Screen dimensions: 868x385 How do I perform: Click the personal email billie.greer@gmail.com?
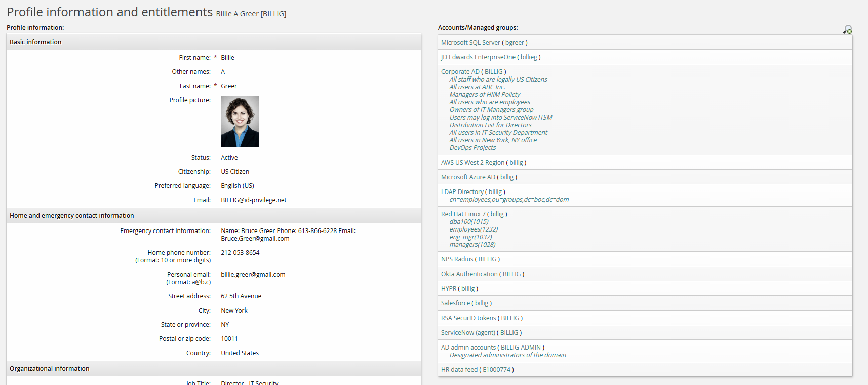(x=253, y=275)
